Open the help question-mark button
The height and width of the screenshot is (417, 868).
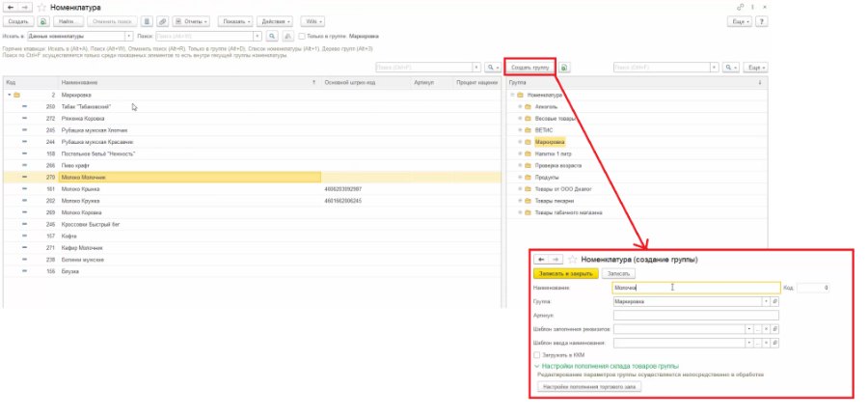pos(763,21)
